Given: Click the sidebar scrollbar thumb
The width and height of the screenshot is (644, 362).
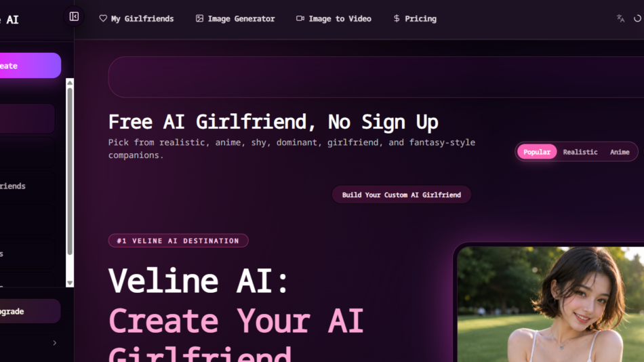Looking at the screenshot, I should point(70,172).
